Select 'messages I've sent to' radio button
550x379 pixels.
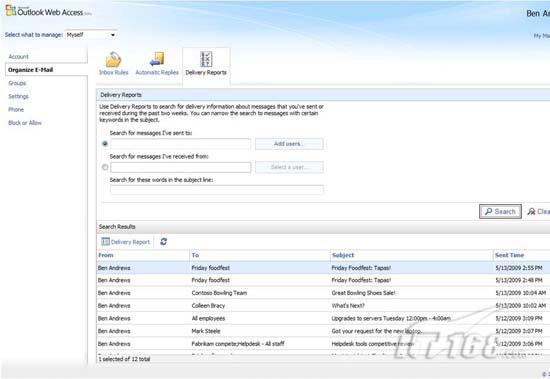pos(105,144)
